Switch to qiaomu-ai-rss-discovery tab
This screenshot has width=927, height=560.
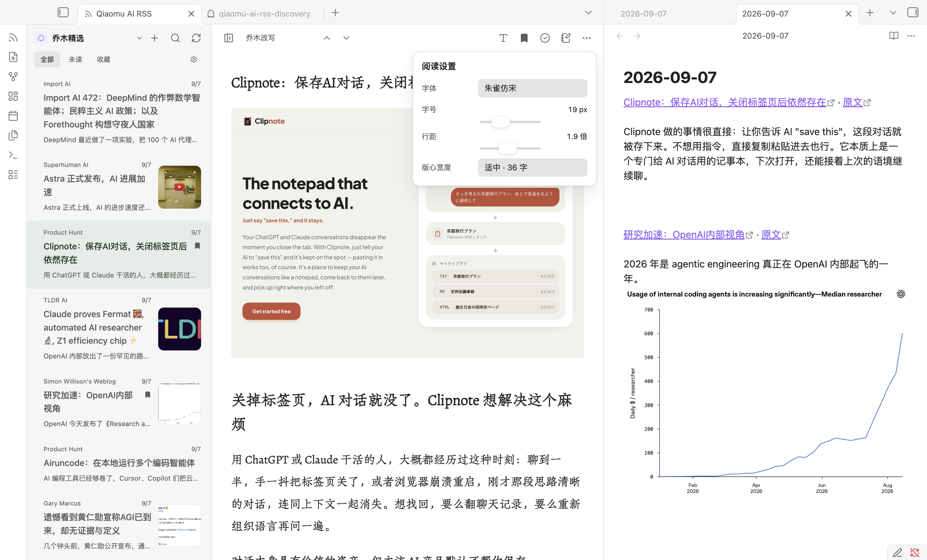264,14
